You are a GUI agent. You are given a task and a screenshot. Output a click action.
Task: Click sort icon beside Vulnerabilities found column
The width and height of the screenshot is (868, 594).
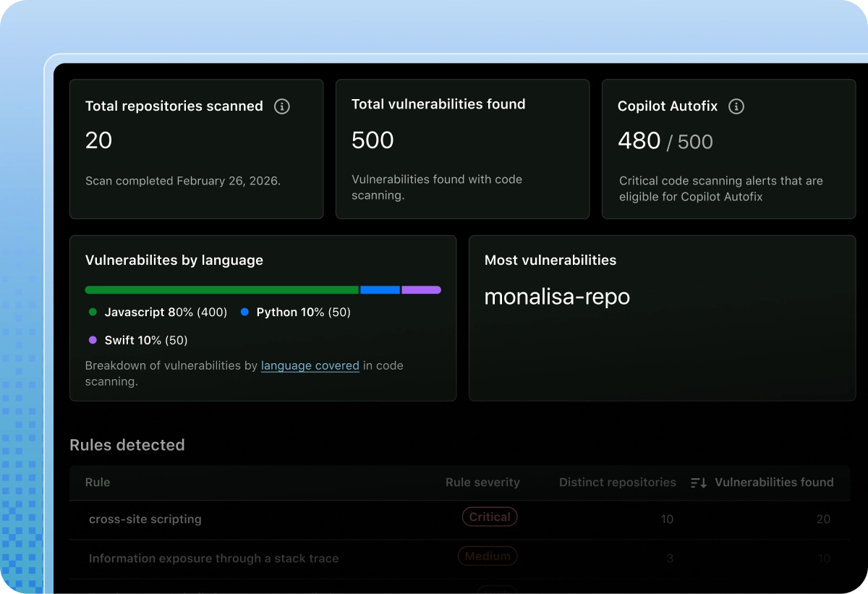point(698,483)
